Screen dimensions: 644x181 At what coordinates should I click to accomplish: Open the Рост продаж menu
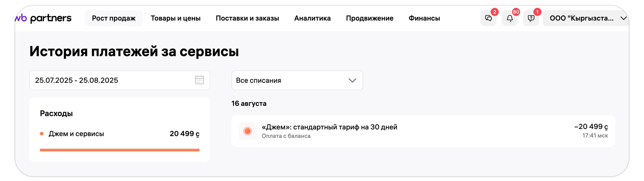[114, 18]
